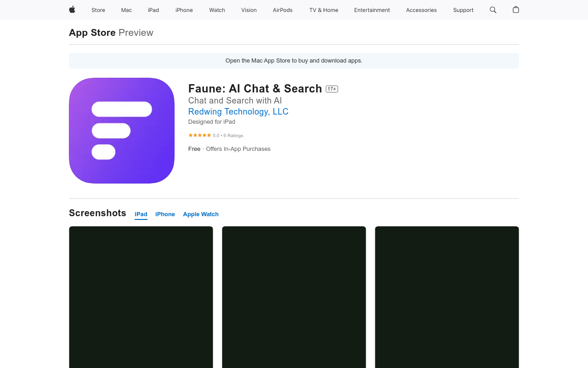Open the Support menu item
Screen dimensions: 588x368
point(463,10)
